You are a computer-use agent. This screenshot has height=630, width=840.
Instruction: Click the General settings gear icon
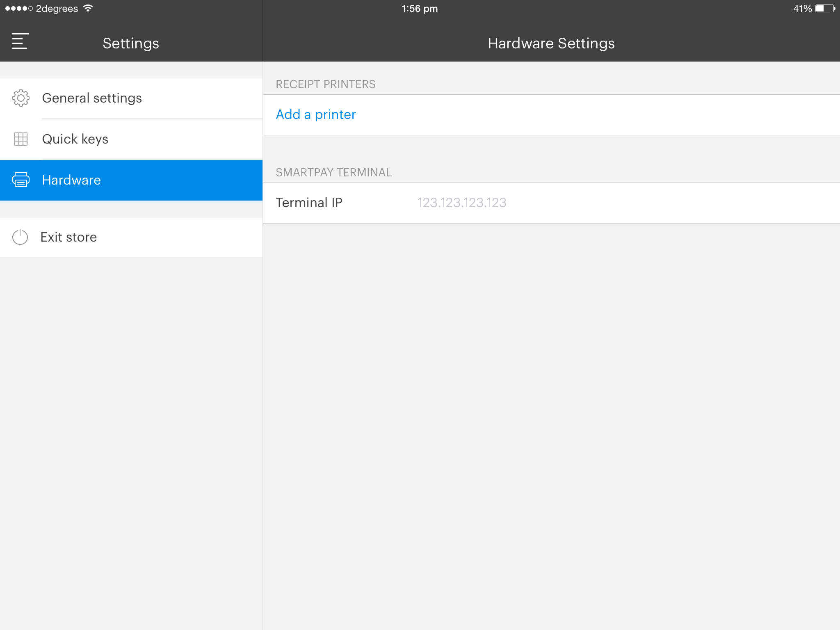coord(21,98)
